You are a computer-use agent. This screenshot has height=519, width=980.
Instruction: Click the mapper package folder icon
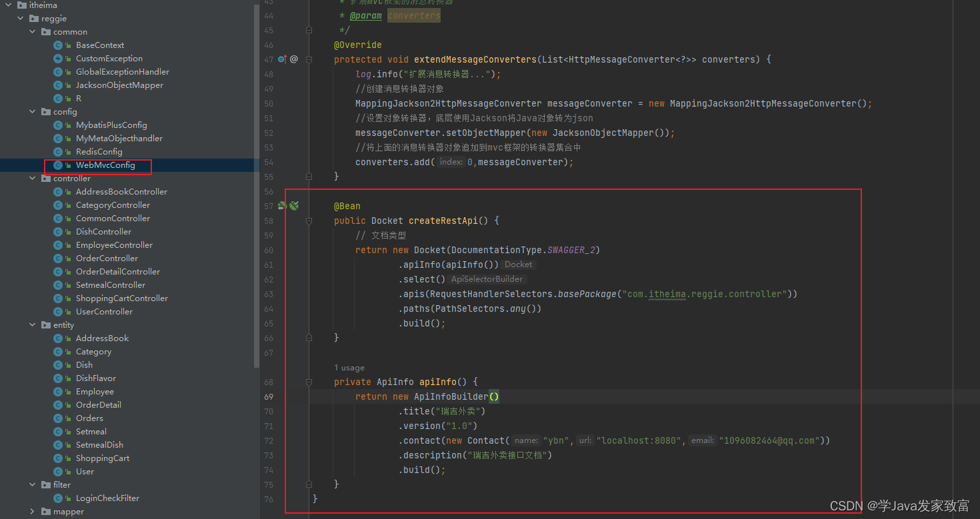45,512
